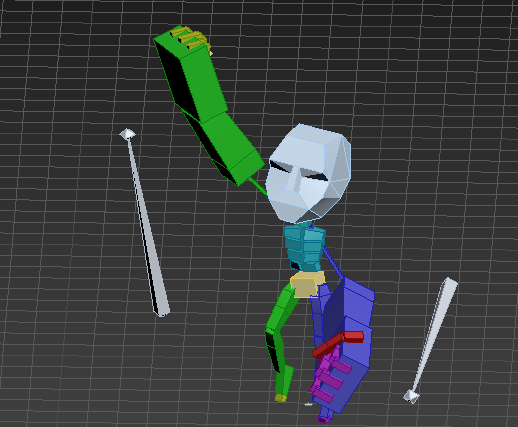Viewport: 518px width, 427px height.
Task: Pick the diamond tip atop the tall grey bone
Action: 127,134
